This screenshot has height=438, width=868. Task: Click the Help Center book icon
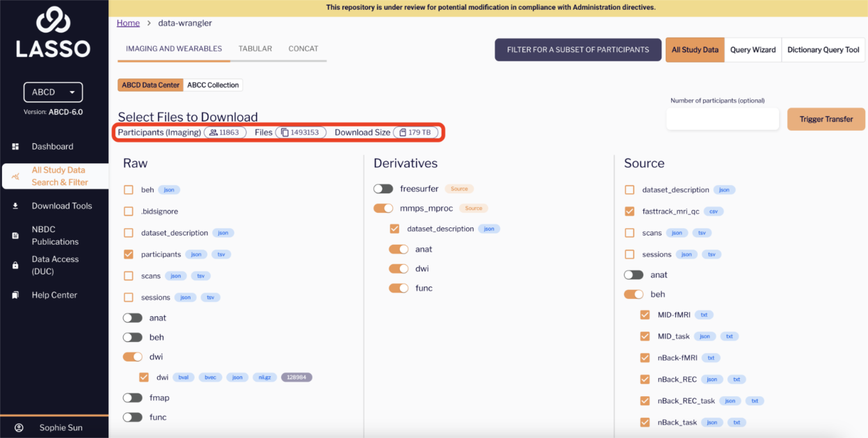pyautogui.click(x=15, y=295)
